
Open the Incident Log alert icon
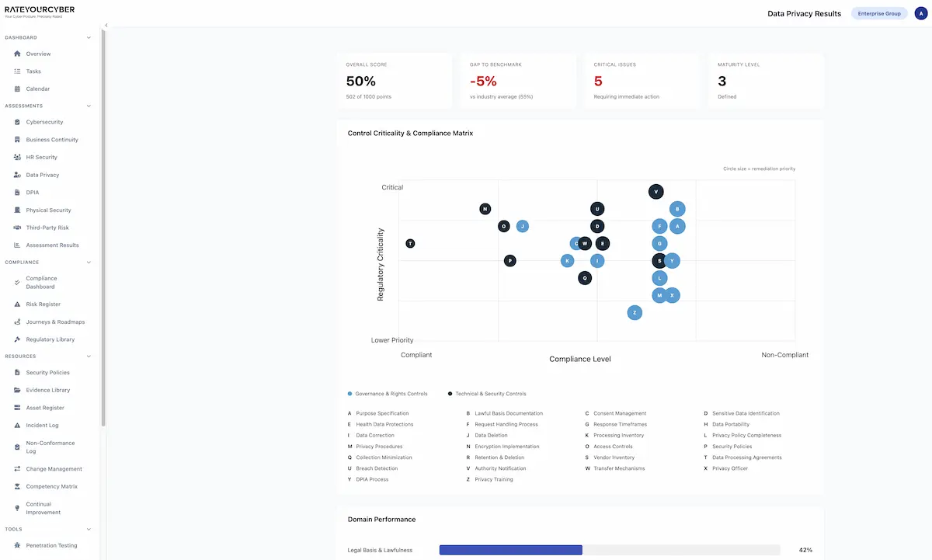coord(17,426)
